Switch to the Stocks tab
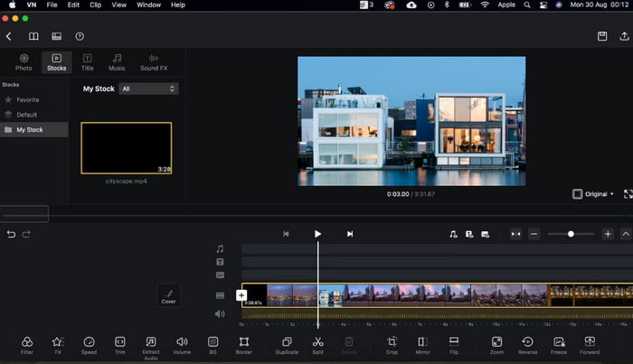This screenshot has height=364, width=633. (x=56, y=62)
